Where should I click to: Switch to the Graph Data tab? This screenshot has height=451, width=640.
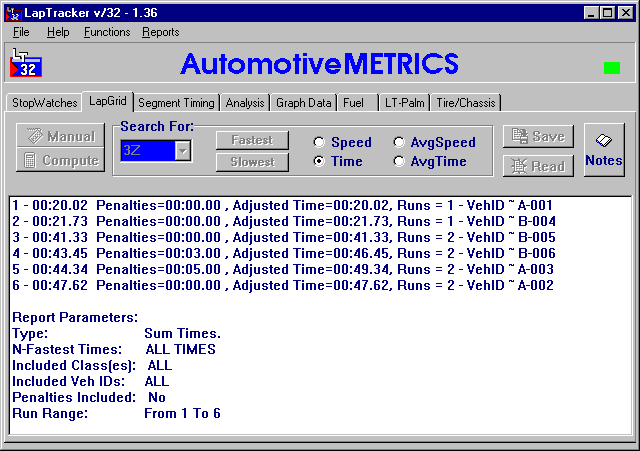[303, 102]
